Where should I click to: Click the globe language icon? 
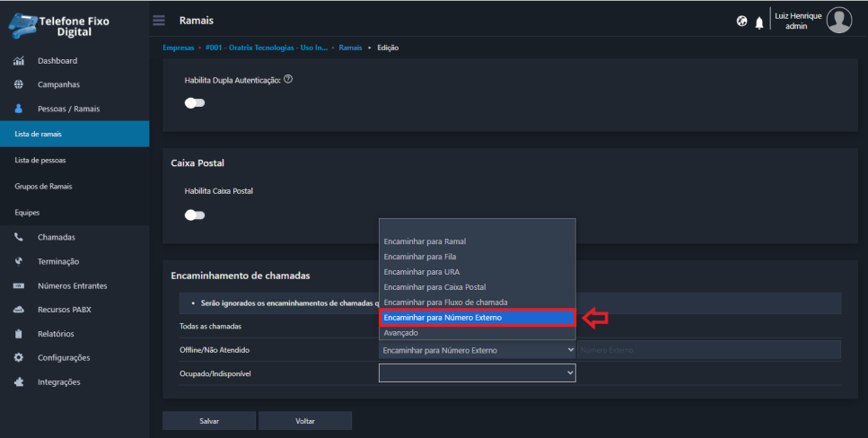coord(742,22)
